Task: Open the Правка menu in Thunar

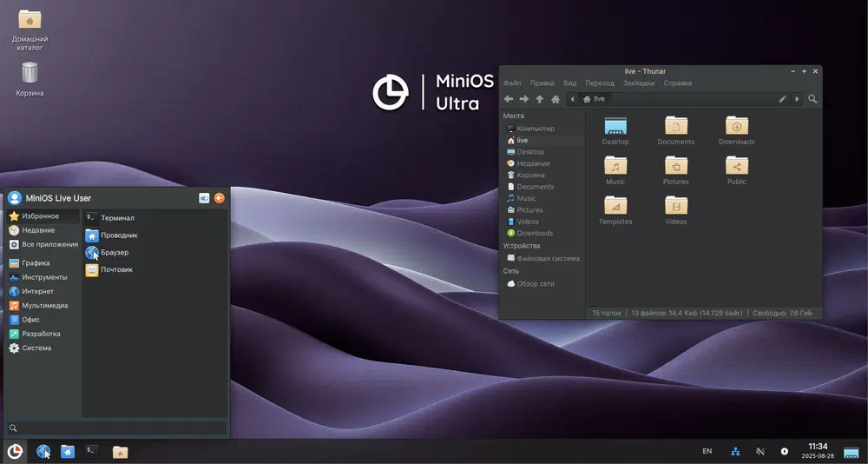Action: tap(542, 83)
